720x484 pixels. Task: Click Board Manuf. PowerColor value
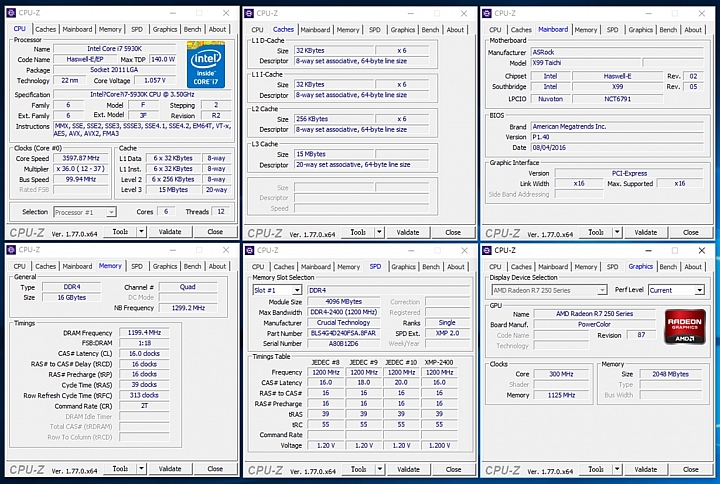(594, 324)
